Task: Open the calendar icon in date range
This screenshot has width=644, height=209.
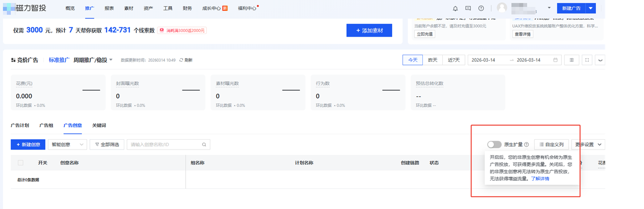Action: point(555,60)
